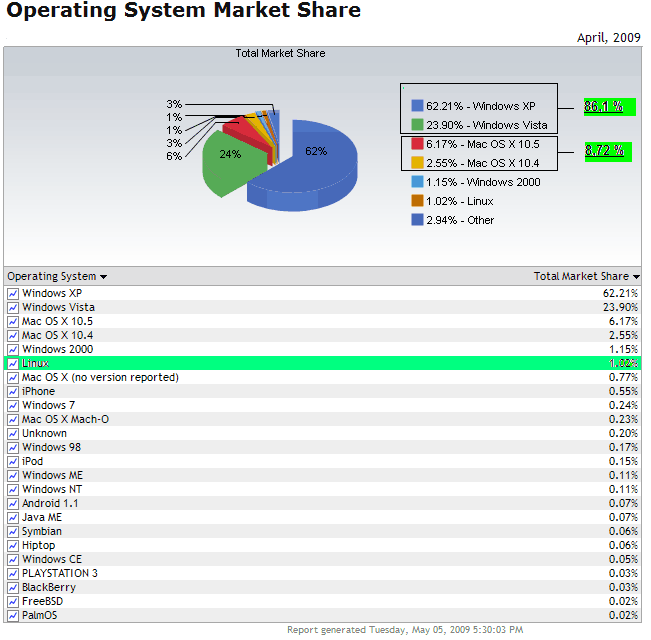Click the Other legend swatch
Viewport: 651px width, 640px height.
417,220
